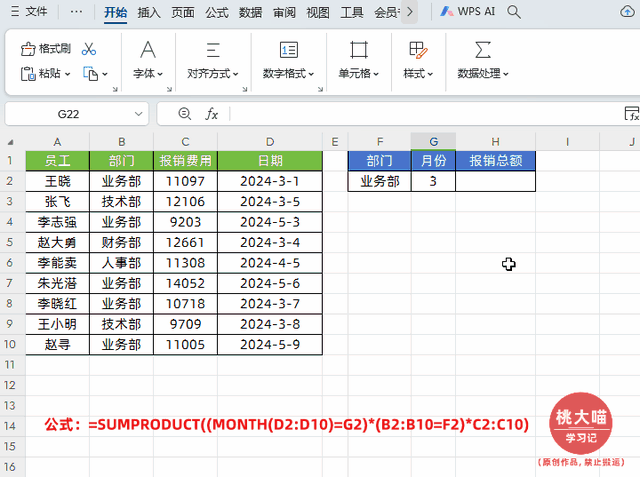The height and width of the screenshot is (477, 640).
Task: Click the formula panel icon at formula bar end
Action: pos(631,114)
